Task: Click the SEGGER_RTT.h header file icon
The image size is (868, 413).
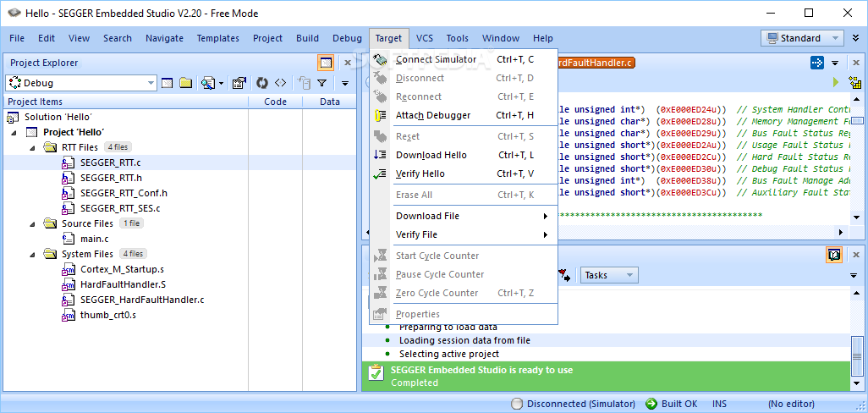Action: (x=68, y=179)
